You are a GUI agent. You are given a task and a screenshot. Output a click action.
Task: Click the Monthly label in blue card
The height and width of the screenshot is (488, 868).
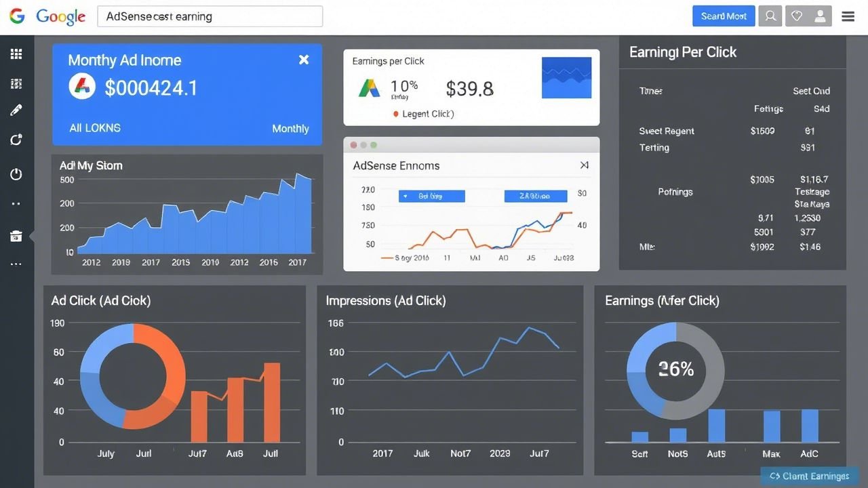click(290, 129)
